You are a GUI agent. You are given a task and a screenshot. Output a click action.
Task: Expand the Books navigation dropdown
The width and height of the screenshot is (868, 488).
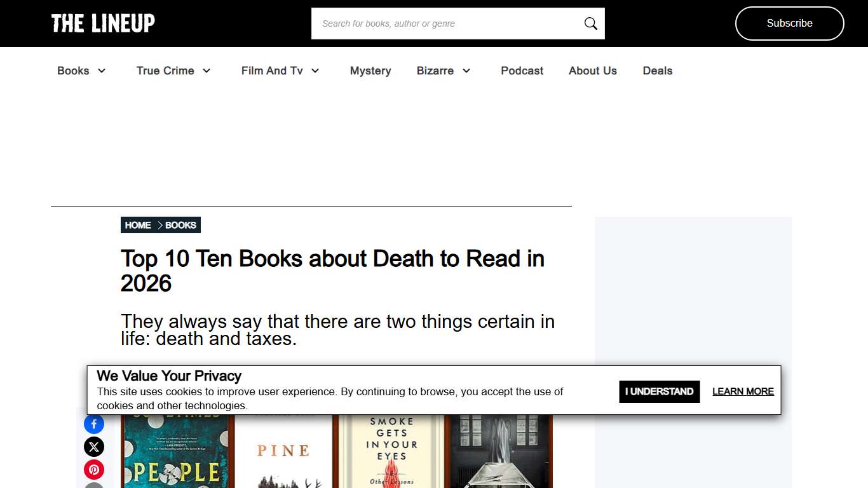[x=81, y=71]
